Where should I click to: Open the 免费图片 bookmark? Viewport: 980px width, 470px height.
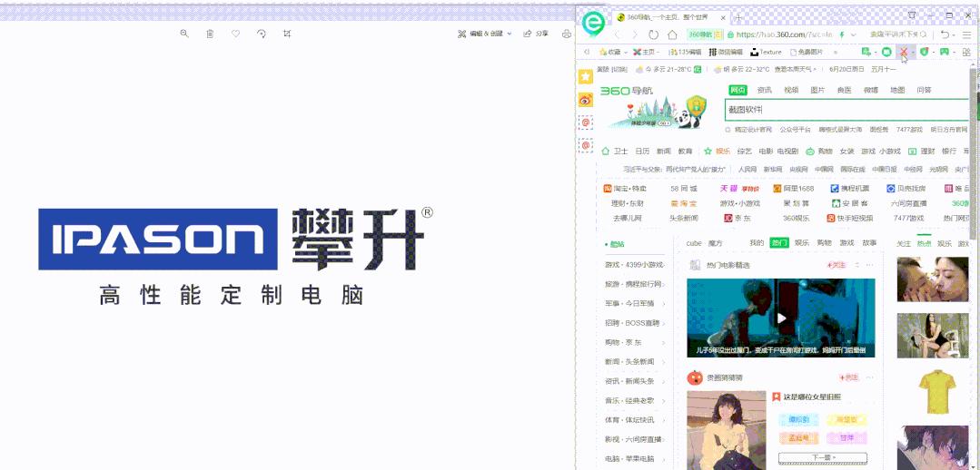point(807,53)
